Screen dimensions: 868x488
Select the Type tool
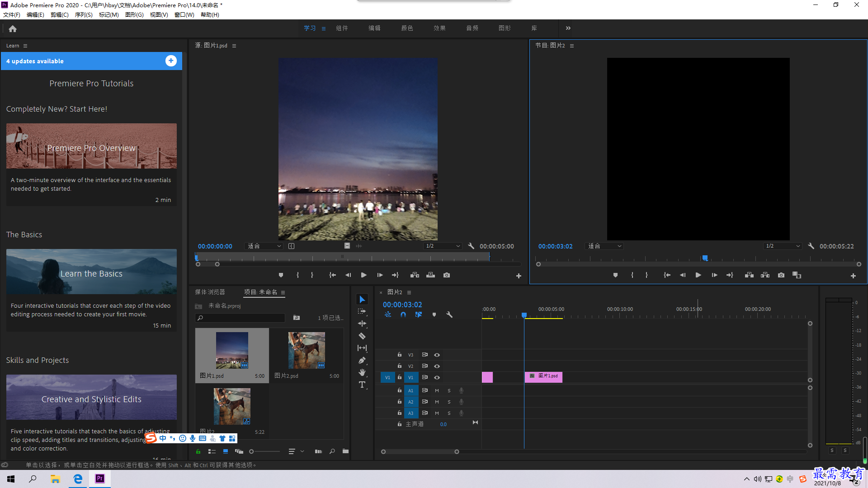click(362, 385)
